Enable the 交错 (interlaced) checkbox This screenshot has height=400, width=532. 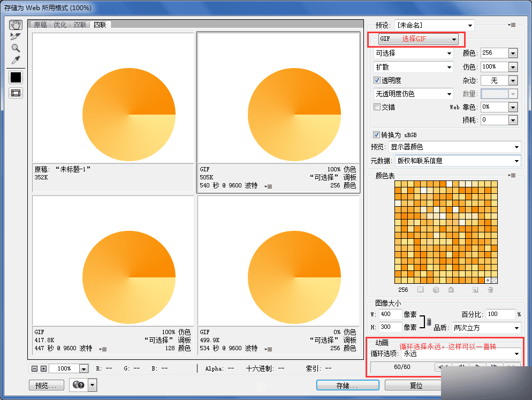tap(377, 107)
